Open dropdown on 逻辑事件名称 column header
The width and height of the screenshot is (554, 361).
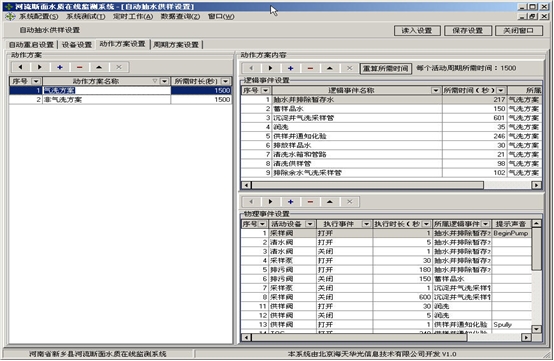[x=436, y=90]
